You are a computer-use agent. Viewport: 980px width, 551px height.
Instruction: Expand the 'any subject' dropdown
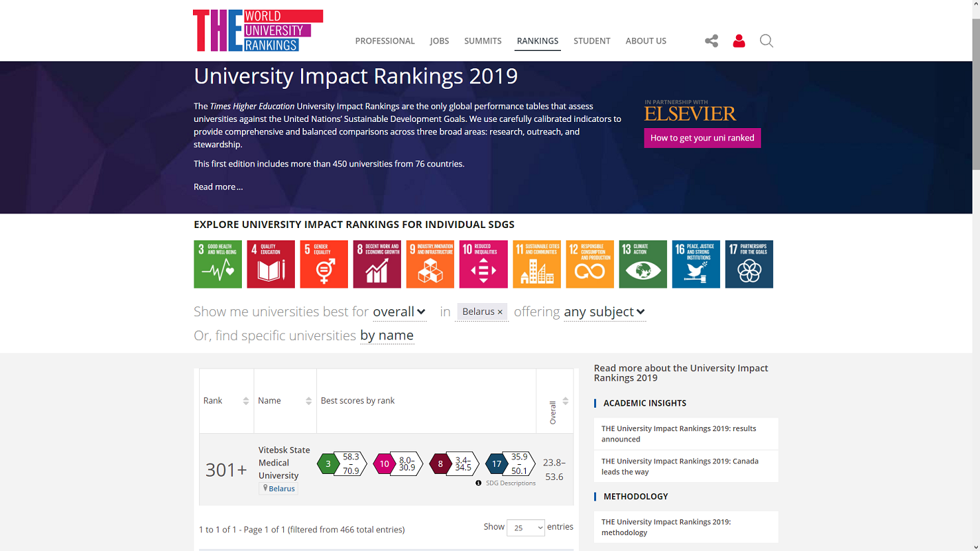(604, 312)
